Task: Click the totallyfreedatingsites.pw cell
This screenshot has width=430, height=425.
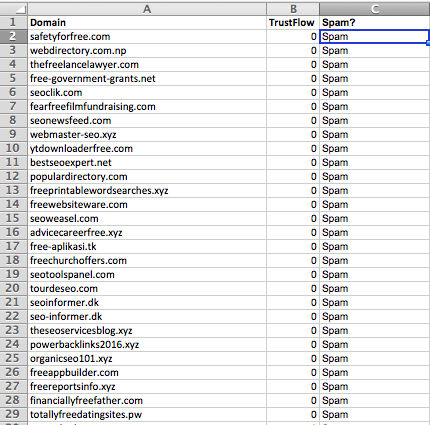Action: (147, 415)
